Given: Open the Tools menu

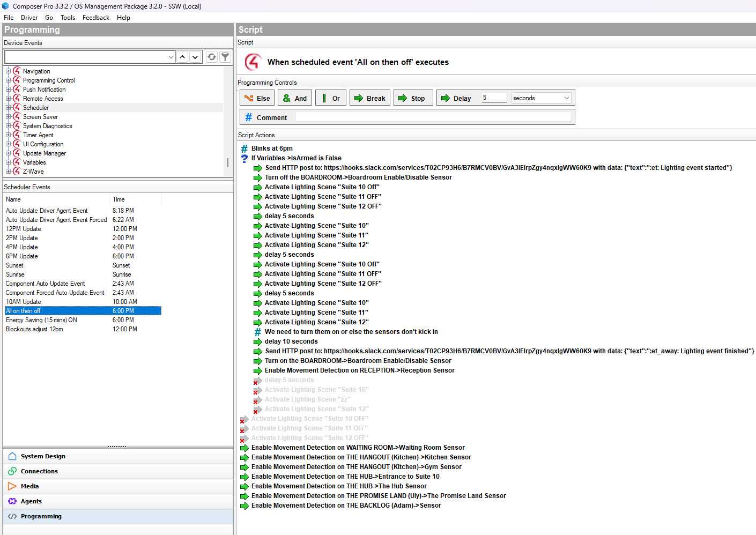Looking at the screenshot, I should coord(68,18).
